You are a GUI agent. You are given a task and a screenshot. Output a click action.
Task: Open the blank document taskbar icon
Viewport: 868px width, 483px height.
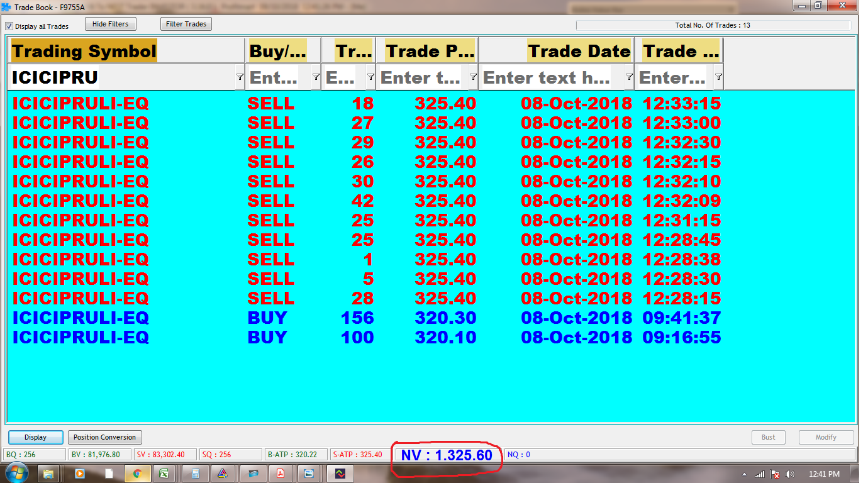point(109,474)
